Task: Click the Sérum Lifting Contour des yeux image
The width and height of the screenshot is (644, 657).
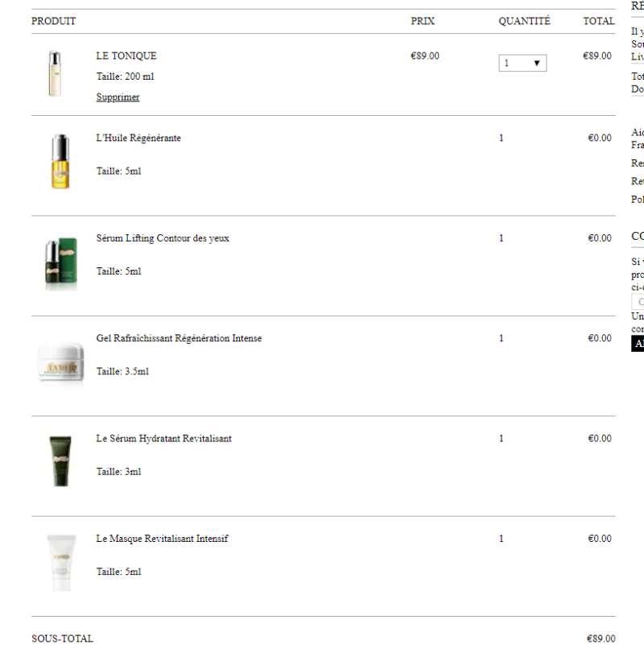Action: pos(61,262)
